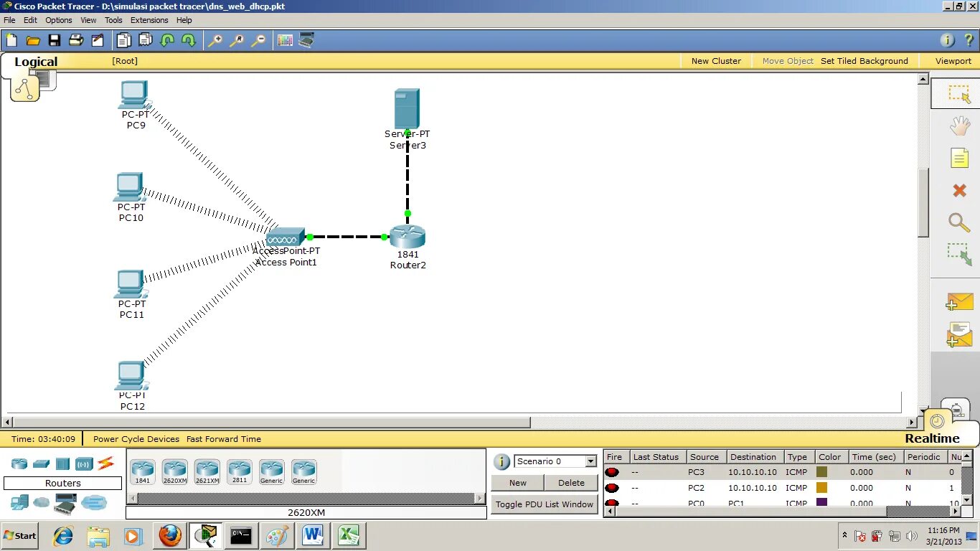Click the Viewport button
The height and width of the screenshot is (551, 980).
coord(953,61)
